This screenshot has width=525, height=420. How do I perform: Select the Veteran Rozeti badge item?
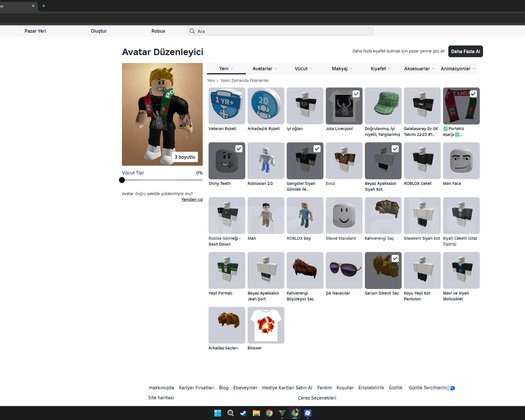(227, 106)
